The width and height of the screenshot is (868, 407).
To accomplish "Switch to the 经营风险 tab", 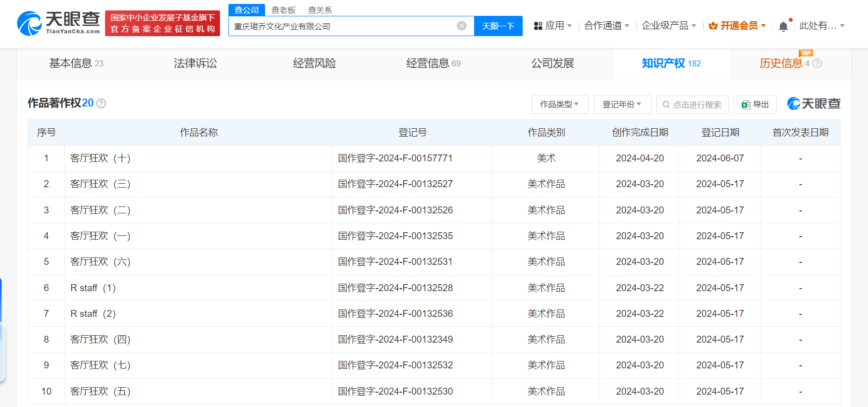I will pyautogui.click(x=315, y=63).
